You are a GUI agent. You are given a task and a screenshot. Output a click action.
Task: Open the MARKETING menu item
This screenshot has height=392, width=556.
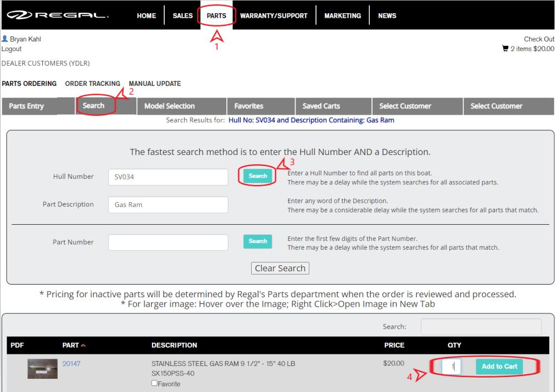[x=343, y=16]
